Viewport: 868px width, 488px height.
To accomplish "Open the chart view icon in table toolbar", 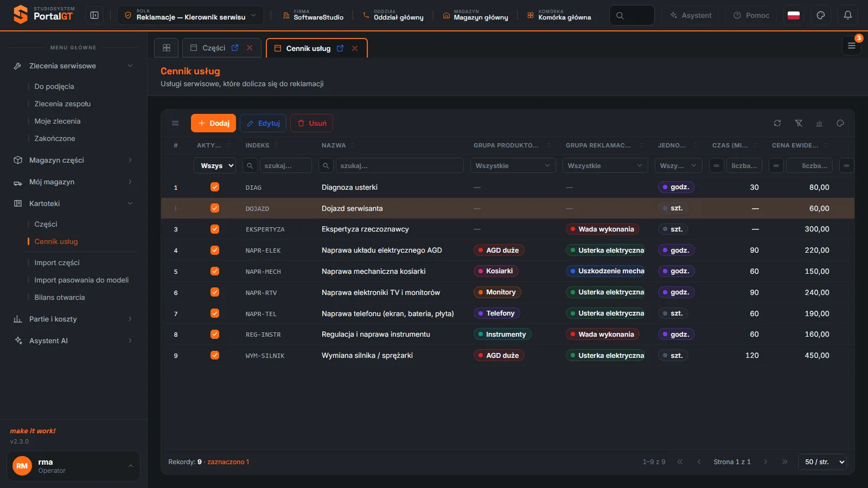I will (x=819, y=123).
